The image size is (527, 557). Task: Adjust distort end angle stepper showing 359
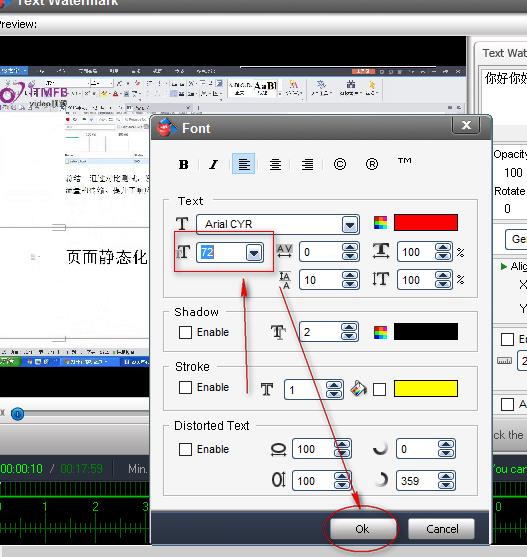click(x=446, y=481)
